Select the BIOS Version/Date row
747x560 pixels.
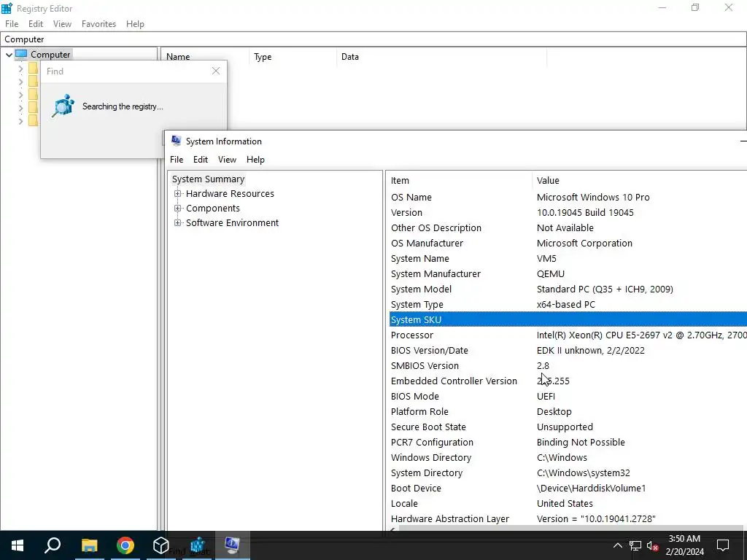tap(568, 350)
